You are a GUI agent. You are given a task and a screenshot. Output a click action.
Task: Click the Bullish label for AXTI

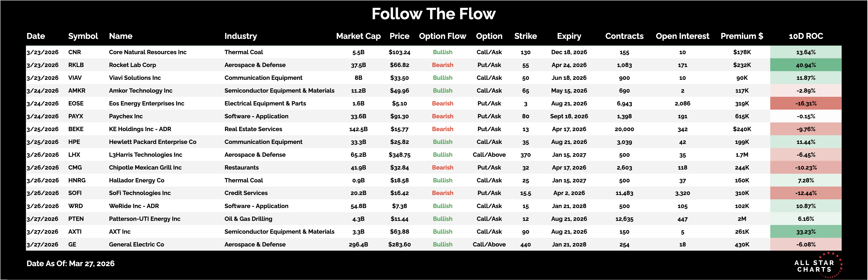coord(442,232)
